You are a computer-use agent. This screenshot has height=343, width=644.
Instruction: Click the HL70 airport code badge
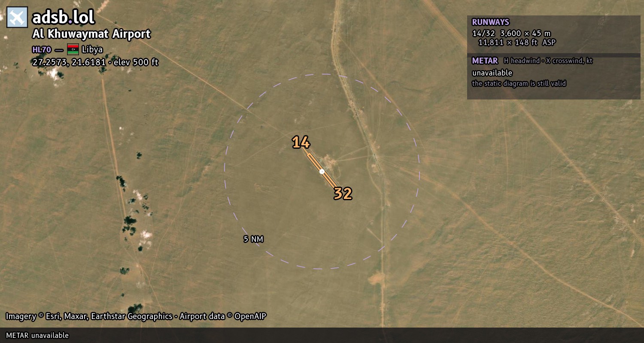click(x=42, y=49)
